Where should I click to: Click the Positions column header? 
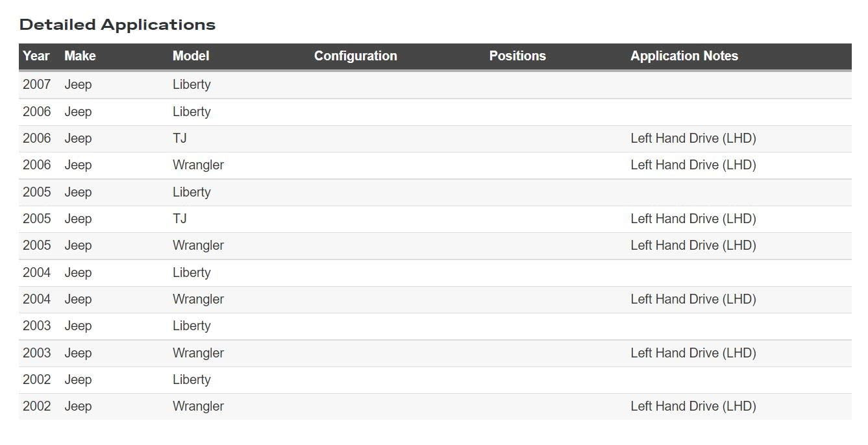point(517,56)
